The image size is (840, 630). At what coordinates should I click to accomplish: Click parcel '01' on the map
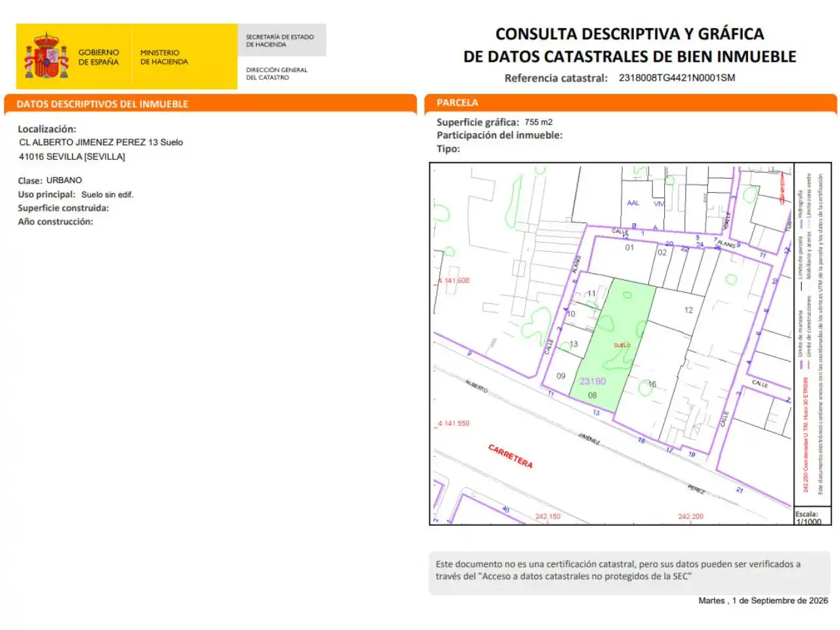point(629,247)
